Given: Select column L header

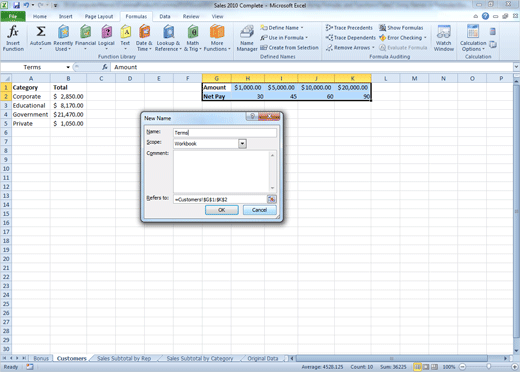Looking at the screenshot, I should 386,79.
